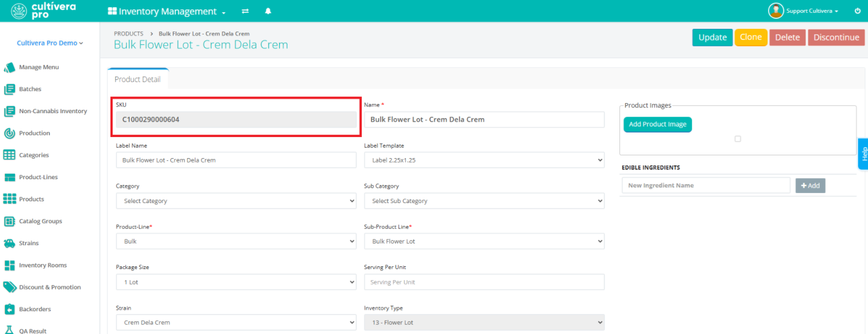
Task: Click the QA Result flask icon
Action: 9,330
